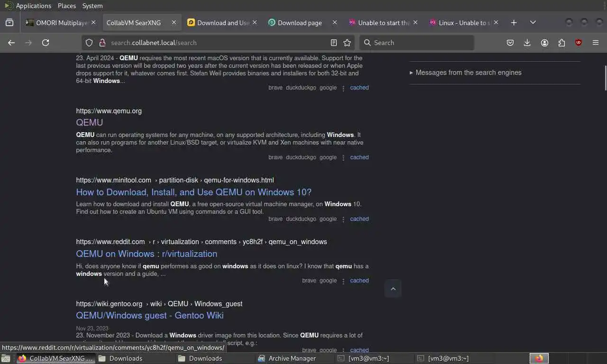Image resolution: width=607 pixels, height=364 pixels.
Task: Close the OMORI Multiplayer tab
Action: point(93,22)
